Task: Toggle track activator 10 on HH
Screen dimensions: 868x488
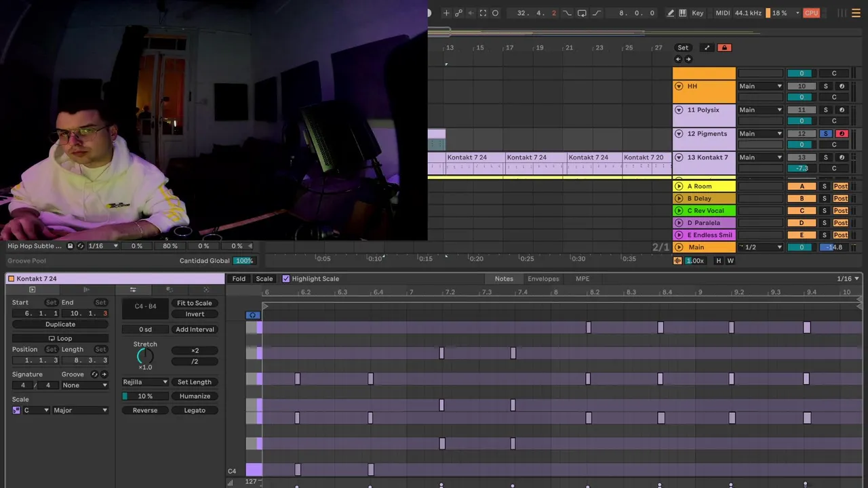Action: click(x=802, y=86)
